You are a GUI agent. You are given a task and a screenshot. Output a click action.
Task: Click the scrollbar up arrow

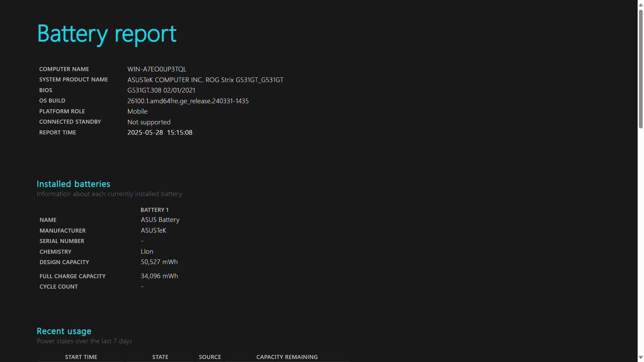641,5
